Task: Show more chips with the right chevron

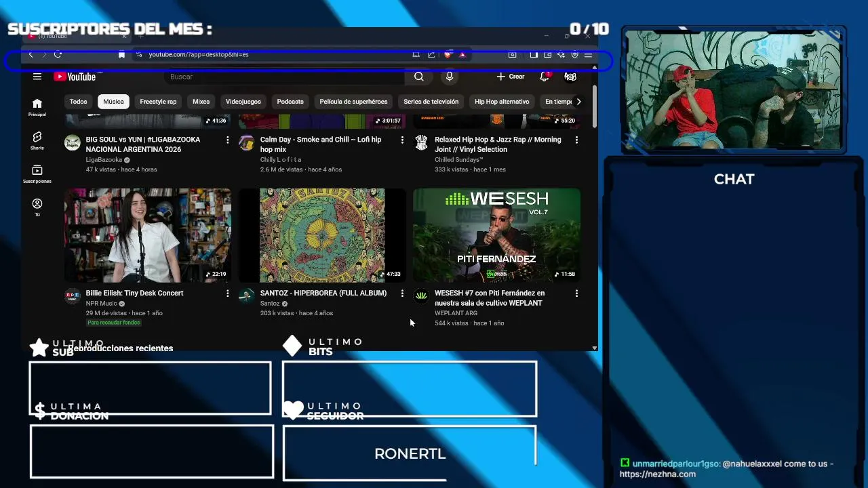Action: [x=578, y=102]
